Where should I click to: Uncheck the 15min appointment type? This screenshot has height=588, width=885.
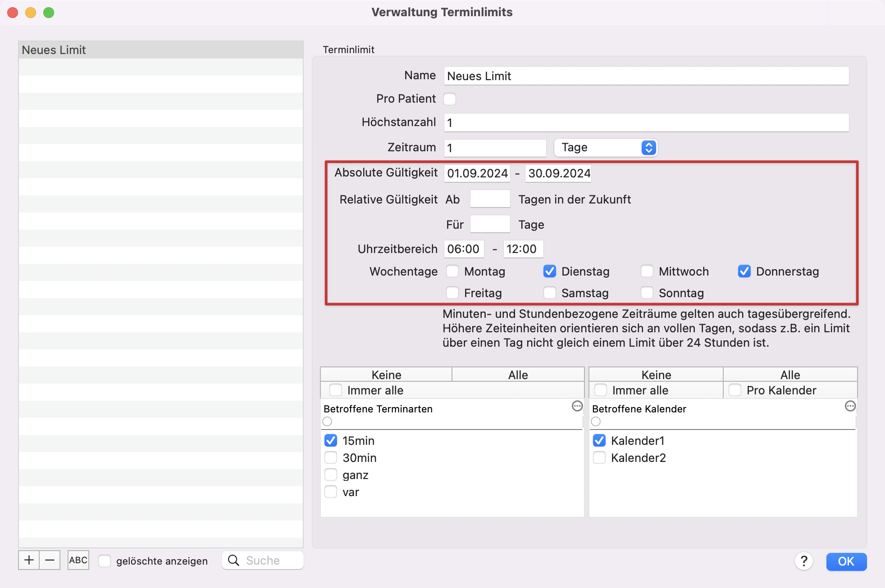[331, 440]
